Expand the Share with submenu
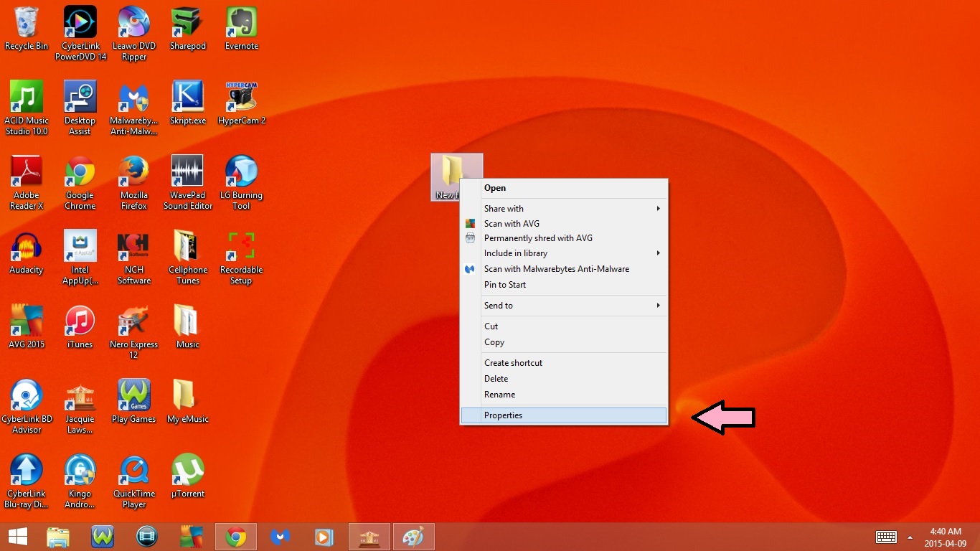 (564, 208)
